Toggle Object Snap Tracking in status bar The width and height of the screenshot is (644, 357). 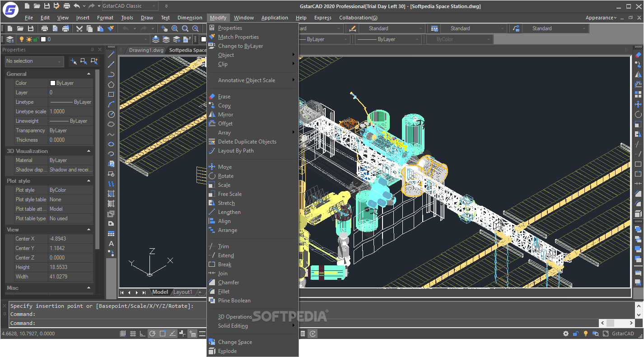[x=173, y=334]
